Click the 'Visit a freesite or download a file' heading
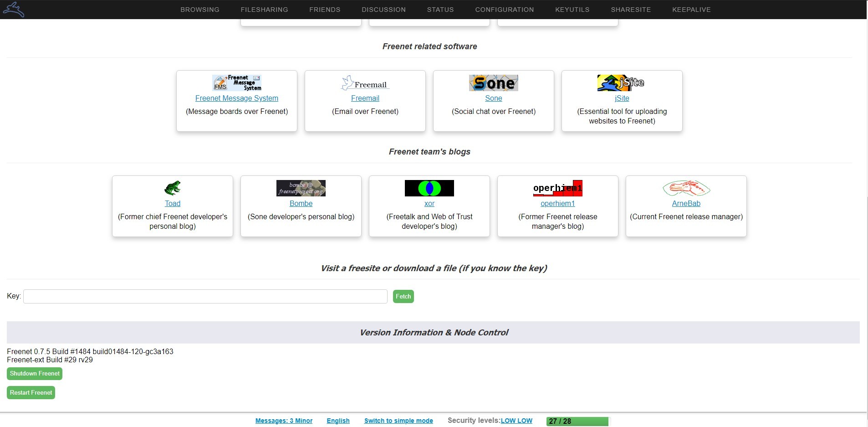 (x=434, y=268)
